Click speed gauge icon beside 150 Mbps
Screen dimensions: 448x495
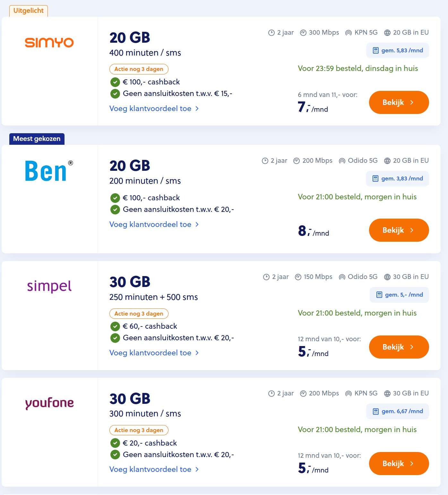[x=298, y=277]
